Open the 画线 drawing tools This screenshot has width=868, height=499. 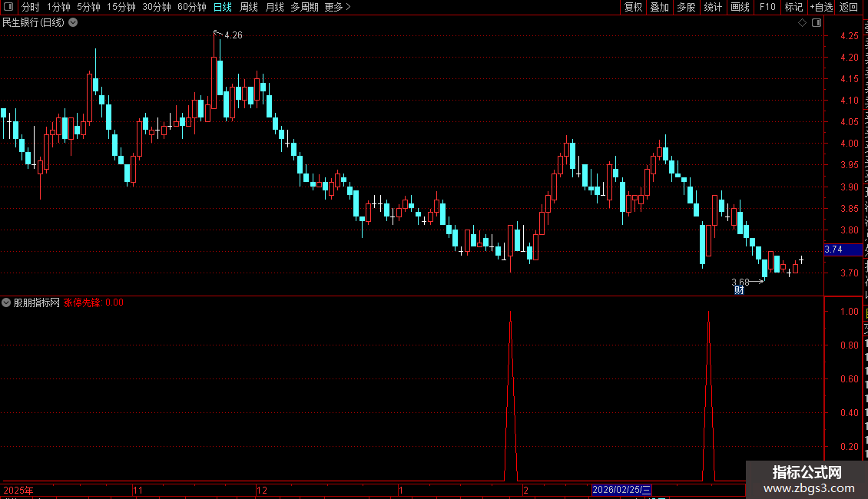click(740, 7)
